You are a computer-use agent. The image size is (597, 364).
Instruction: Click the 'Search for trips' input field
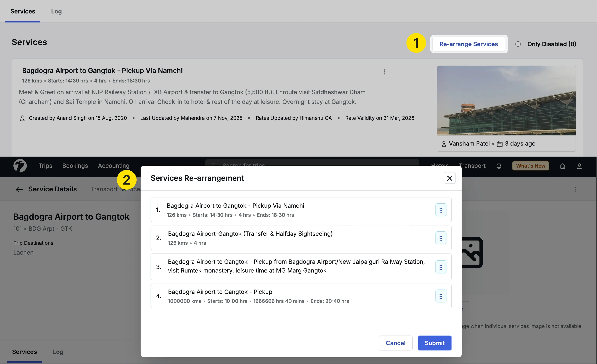(x=266, y=165)
